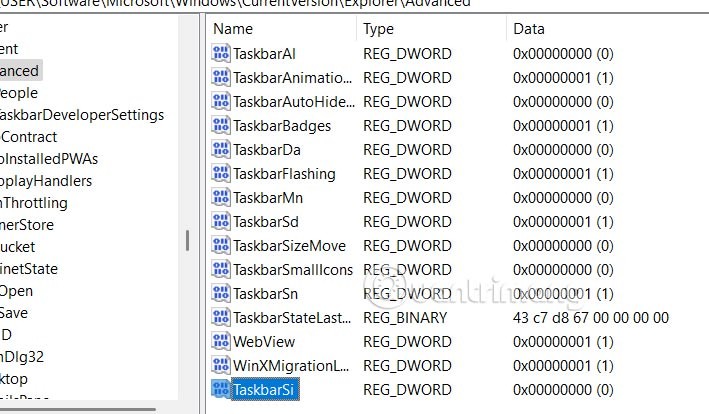This screenshot has height=414, width=709.
Task: Click the WebView value icon
Action: [x=221, y=342]
